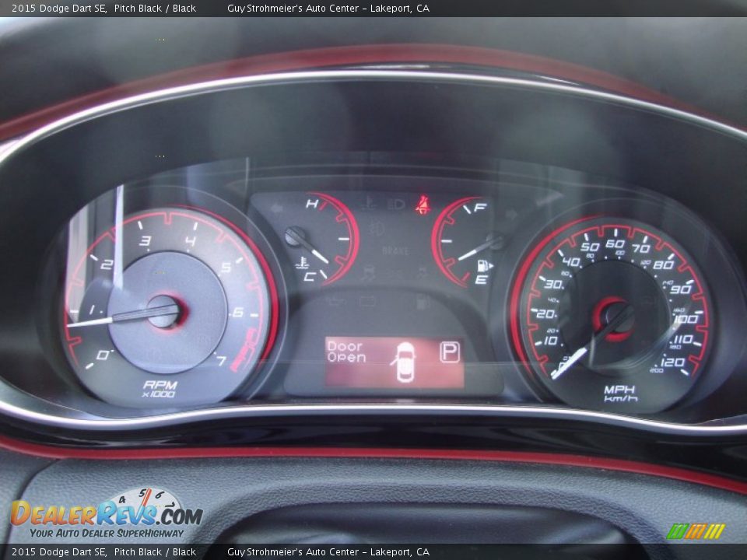The width and height of the screenshot is (747, 560).
Task: Click the boxed P park indicator
Action: [x=450, y=352]
